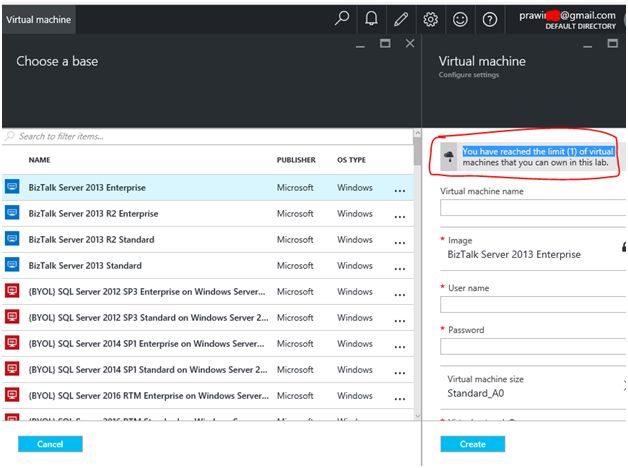Select BizTalk Server 2013 R2 Standard image
The image size is (628, 468).
(208, 239)
